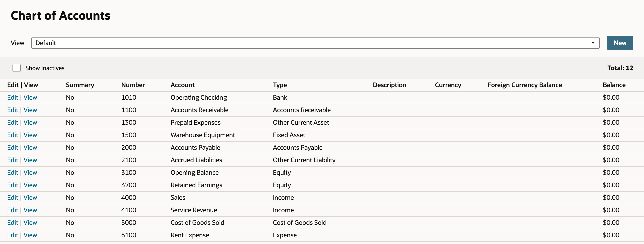Select the Other Current Asset type cell
This screenshot has width=644, height=244.
[x=301, y=122]
